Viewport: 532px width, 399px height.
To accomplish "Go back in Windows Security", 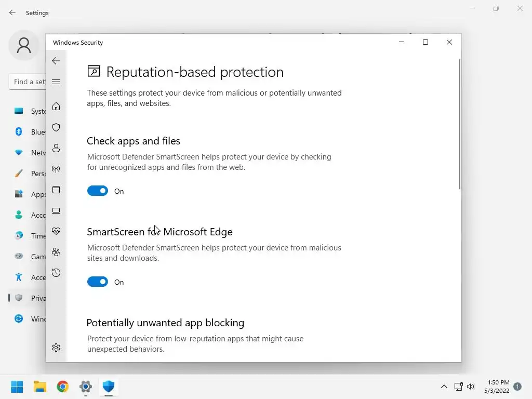I will (x=56, y=61).
